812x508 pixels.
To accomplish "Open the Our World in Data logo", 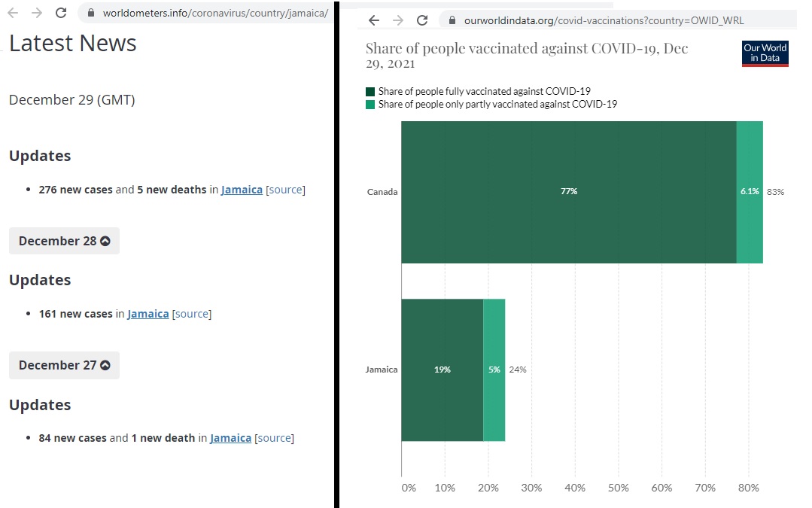I will click(x=765, y=53).
